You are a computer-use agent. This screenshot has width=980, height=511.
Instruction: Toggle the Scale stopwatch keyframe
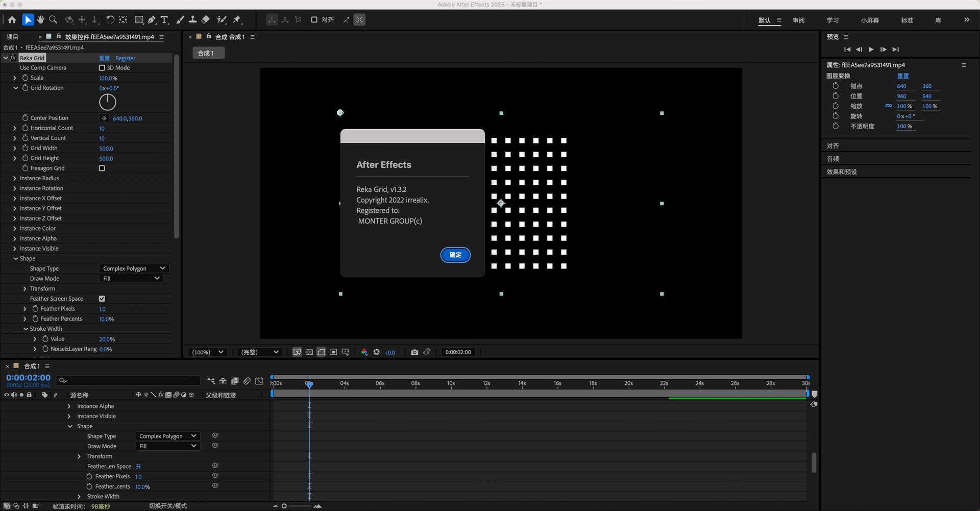[x=25, y=78]
